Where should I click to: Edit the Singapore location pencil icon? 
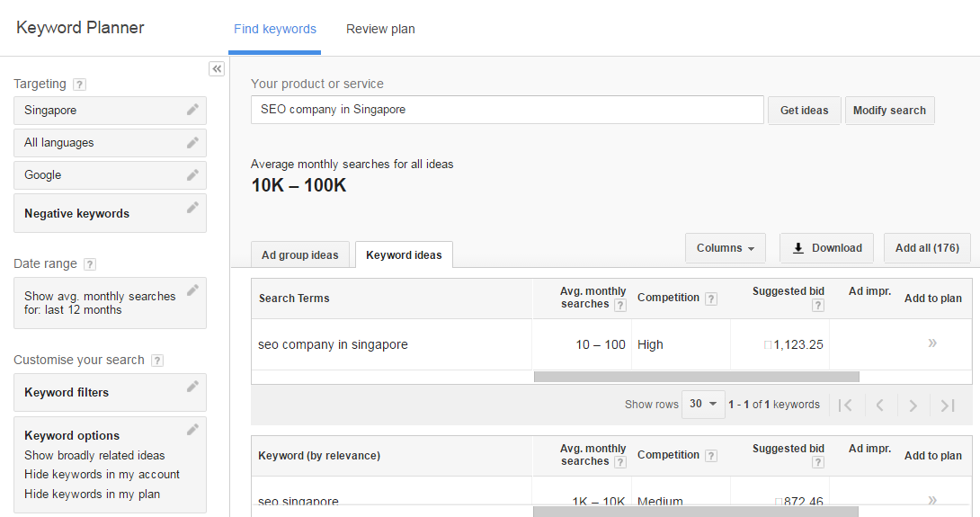[x=192, y=110]
